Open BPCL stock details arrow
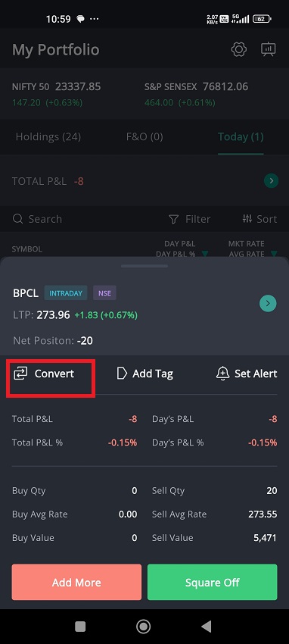 pos(268,304)
